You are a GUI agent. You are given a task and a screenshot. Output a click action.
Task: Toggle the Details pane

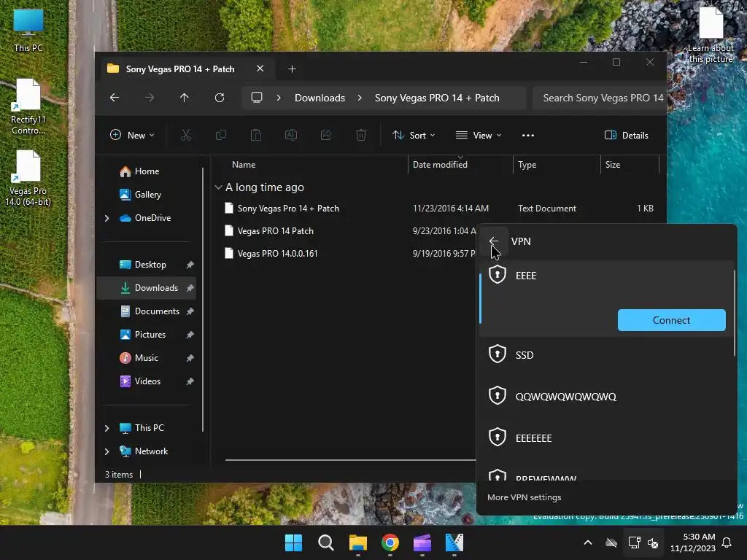[627, 135]
